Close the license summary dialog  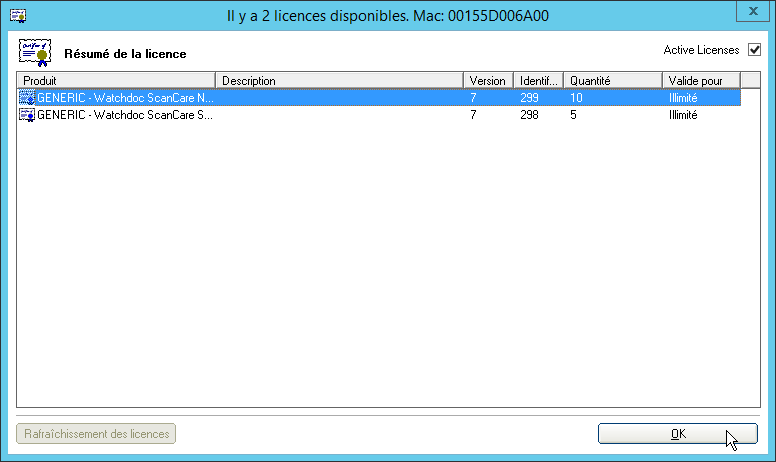[753, 11]
